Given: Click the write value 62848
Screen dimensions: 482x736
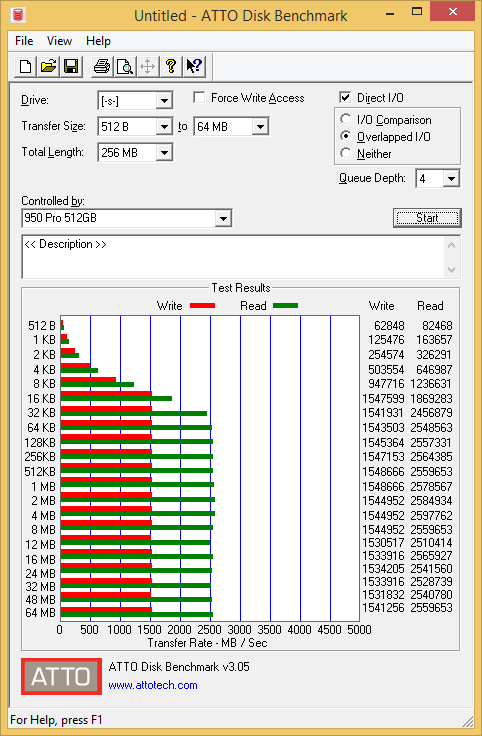Looking at the screenshot, I should point(390,326).
